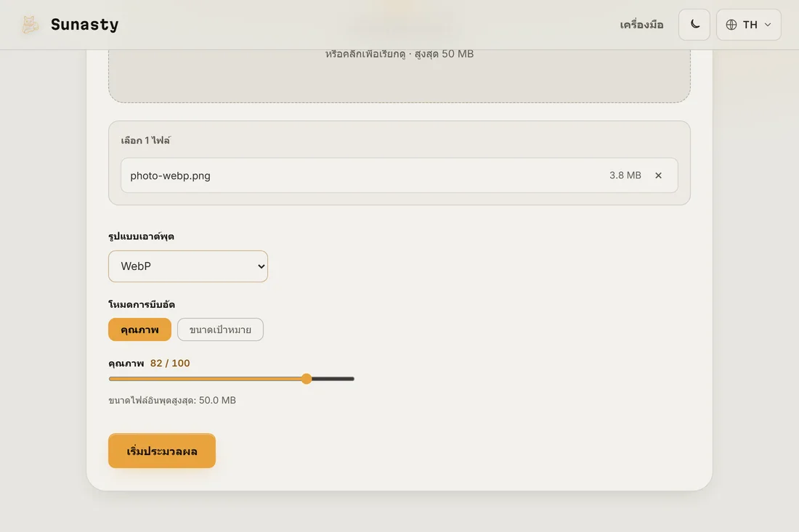The height and width of the screenshot is (532, 799).
Task: Start processing with เริ่มประมวลผล button
Action: click(x=162, y=451)
